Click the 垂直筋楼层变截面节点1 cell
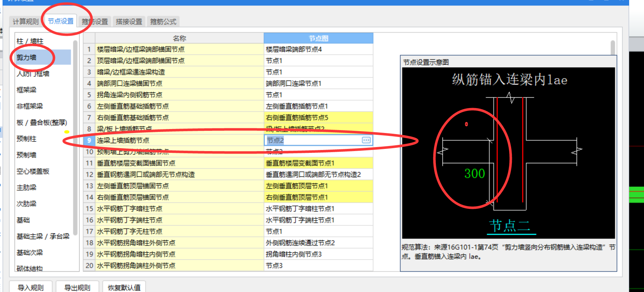Screen dimensions: 644x292 [x=319, y=163]
